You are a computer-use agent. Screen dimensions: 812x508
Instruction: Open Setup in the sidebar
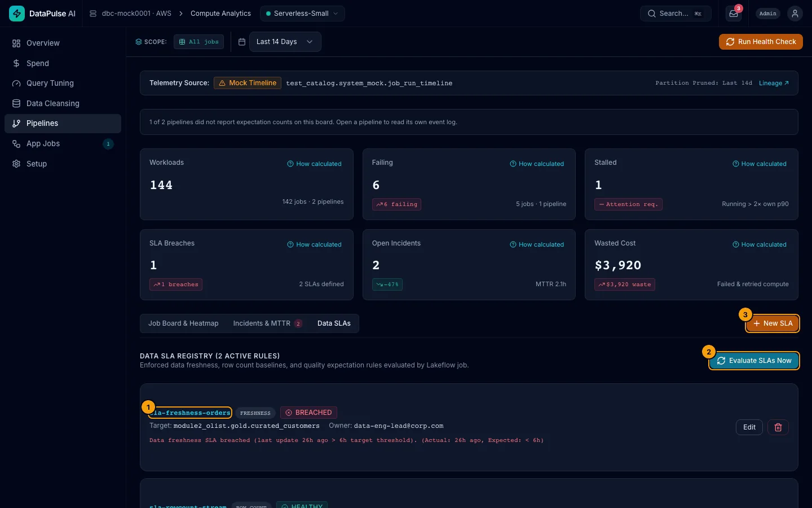tap(63, 164)
